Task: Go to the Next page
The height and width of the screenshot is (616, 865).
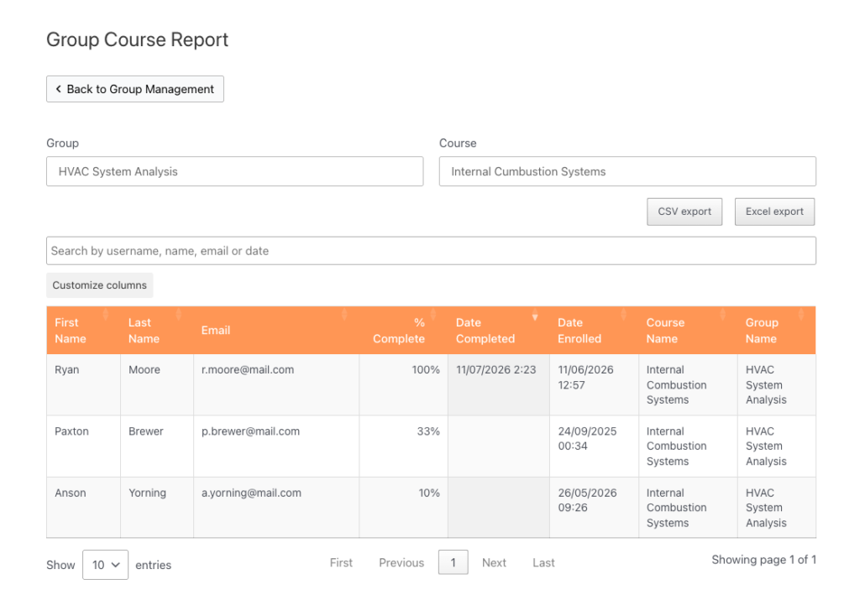Action: click(494, 562)
